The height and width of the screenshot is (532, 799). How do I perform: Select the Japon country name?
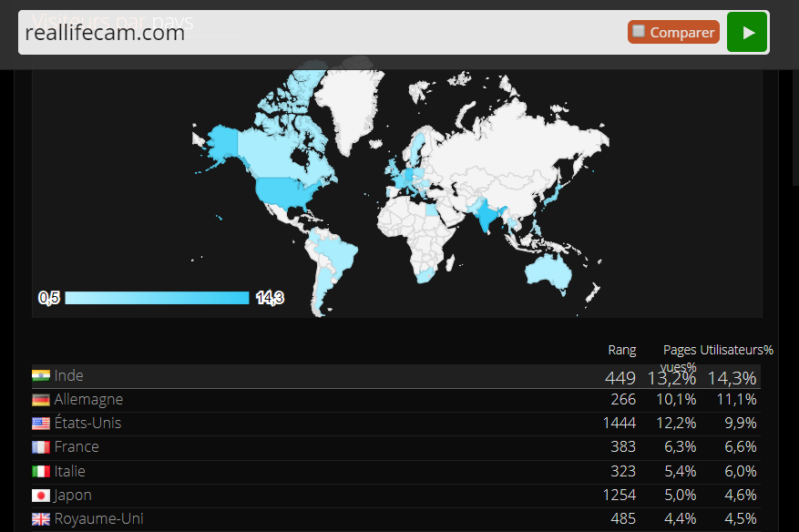click(73, 496)
